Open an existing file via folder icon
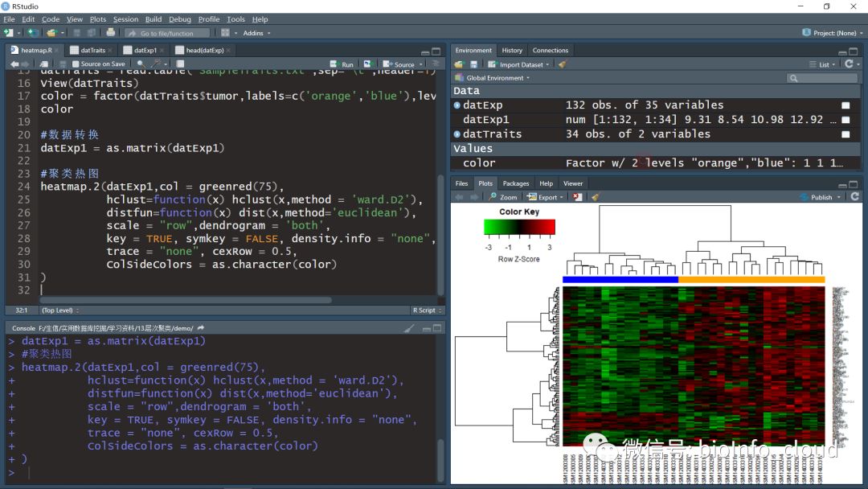The height and width of the screenshot is (489, 868). click(x=51, y=33)
